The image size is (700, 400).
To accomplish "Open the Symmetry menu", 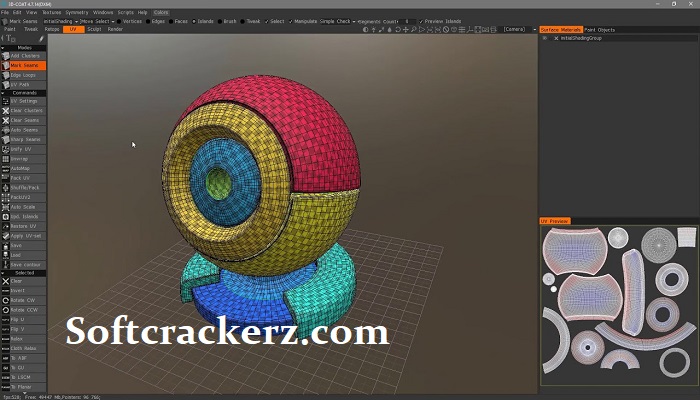I will [77, 12].
